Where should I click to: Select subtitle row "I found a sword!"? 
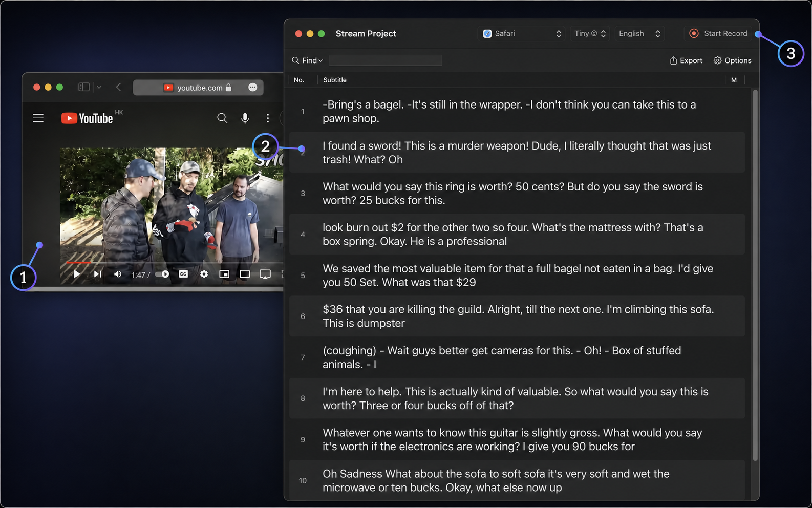tap(517, 153)
